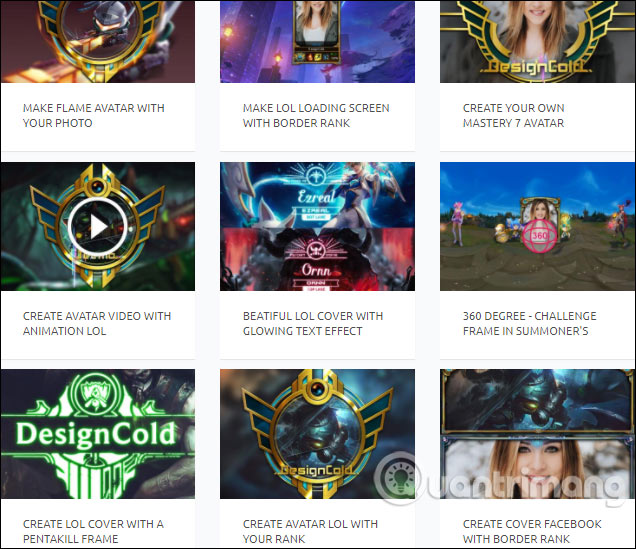The image size is (636, 549).
Task: Open 'Beatiful LoL Cover With Glowing Text Effect'
Action: pos(313,324)
